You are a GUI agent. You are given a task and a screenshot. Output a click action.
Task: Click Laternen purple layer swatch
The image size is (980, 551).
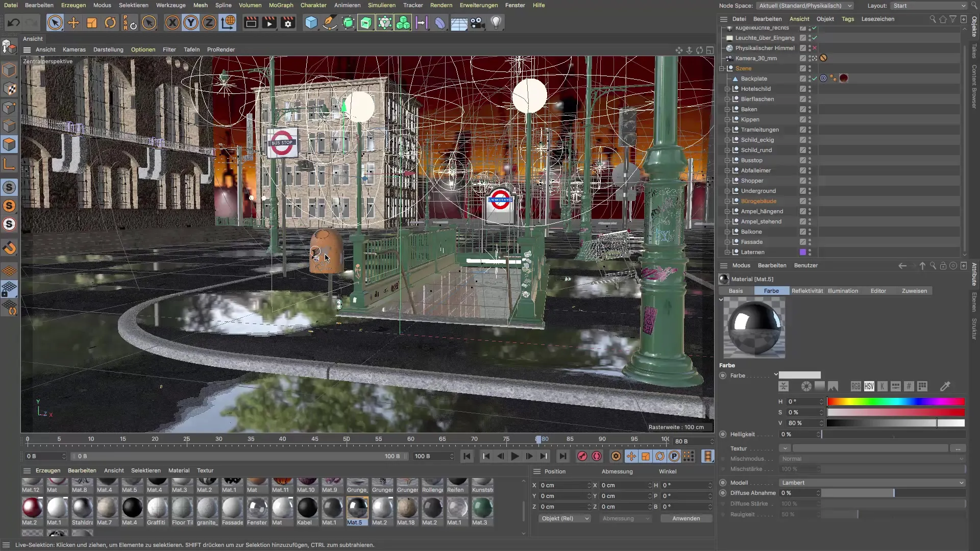803,252
